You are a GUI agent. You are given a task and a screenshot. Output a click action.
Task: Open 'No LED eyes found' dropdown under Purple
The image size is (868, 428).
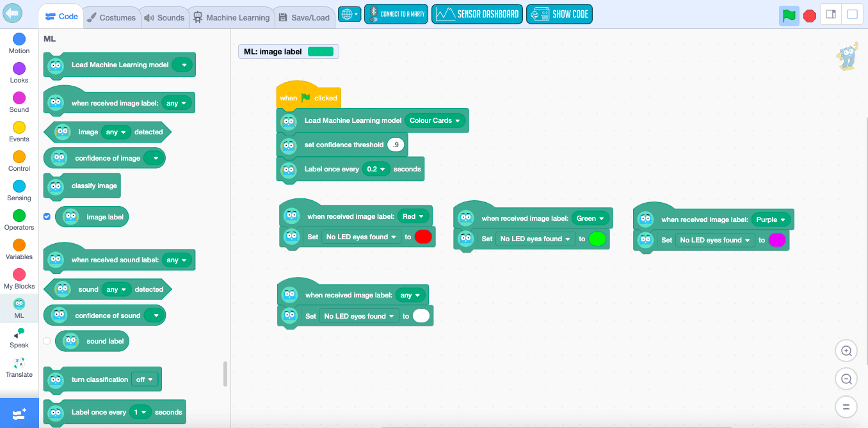click(x=715, y=240)
